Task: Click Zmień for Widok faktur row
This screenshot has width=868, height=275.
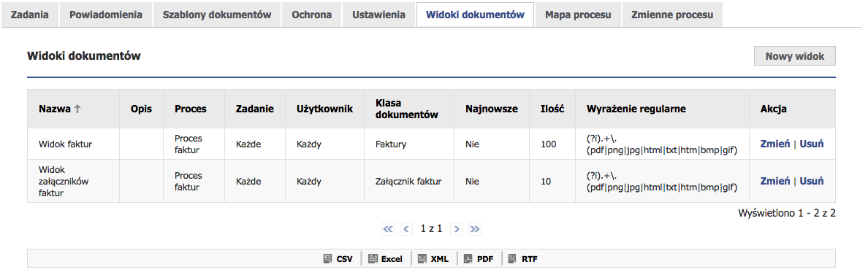Action: point(775,144)
